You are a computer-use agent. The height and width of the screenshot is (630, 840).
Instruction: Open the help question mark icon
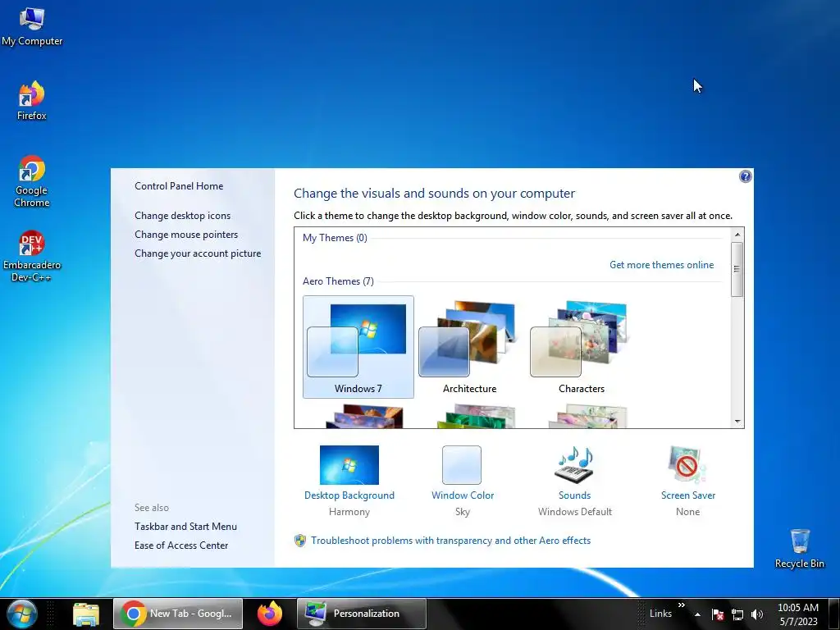[745, 176]
